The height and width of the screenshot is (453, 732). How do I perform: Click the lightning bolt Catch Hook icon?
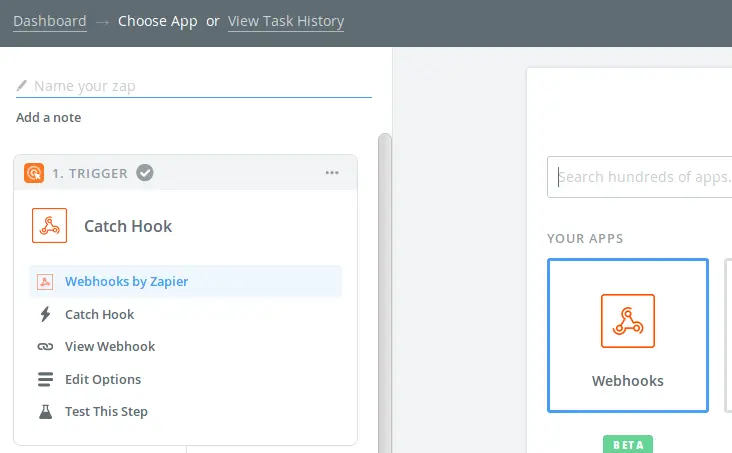tap(45, 314)
